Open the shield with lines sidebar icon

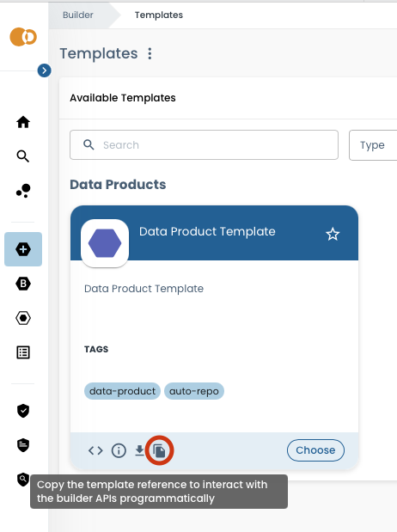pyautogui.click(x=23, y=445)
